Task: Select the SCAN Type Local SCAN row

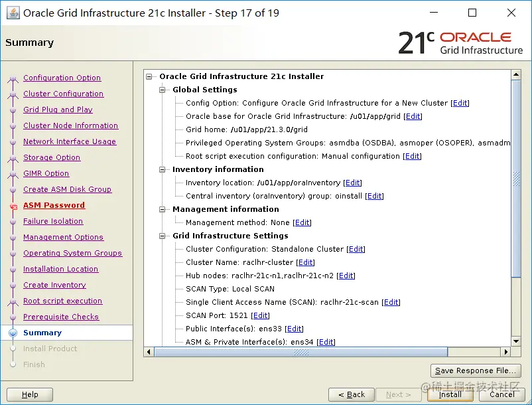Action: tap(230, 289)
